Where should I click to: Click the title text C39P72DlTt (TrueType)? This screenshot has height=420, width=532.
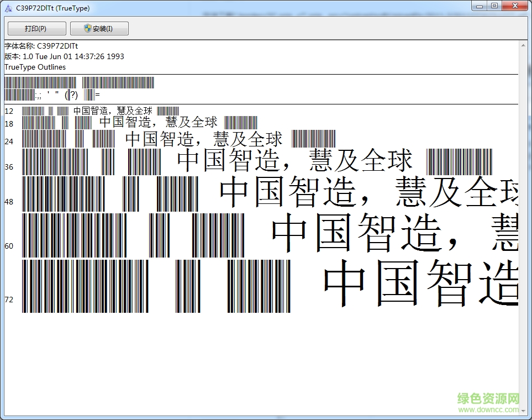(53, 8)
